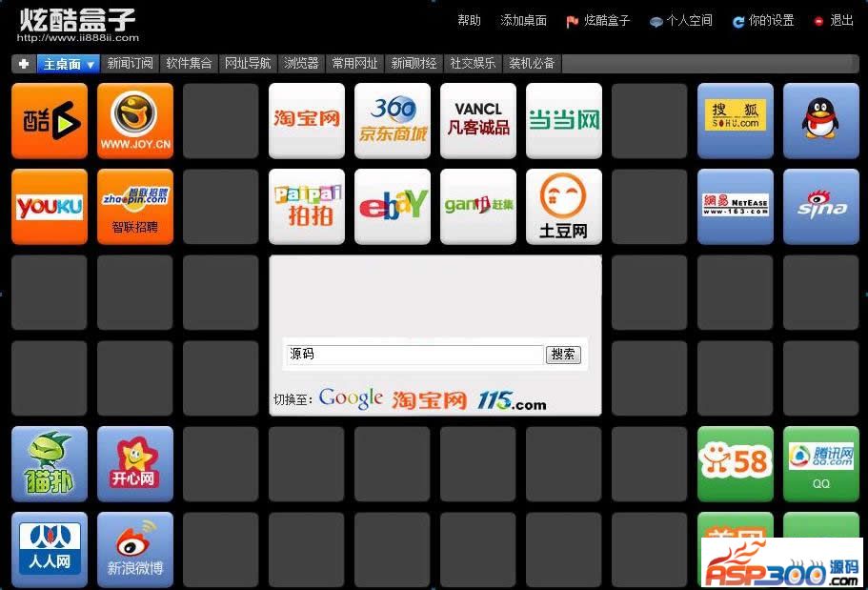Open the 猫扑 tile

pyautogui.click(x=50, y=464)
